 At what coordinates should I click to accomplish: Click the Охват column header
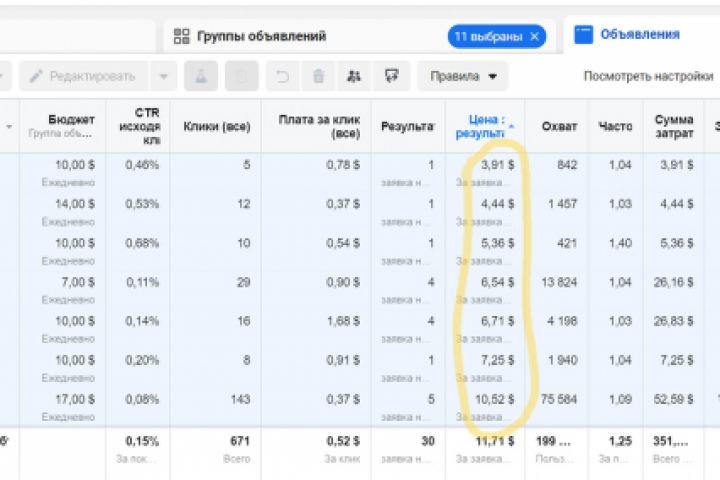pos(559,126)
